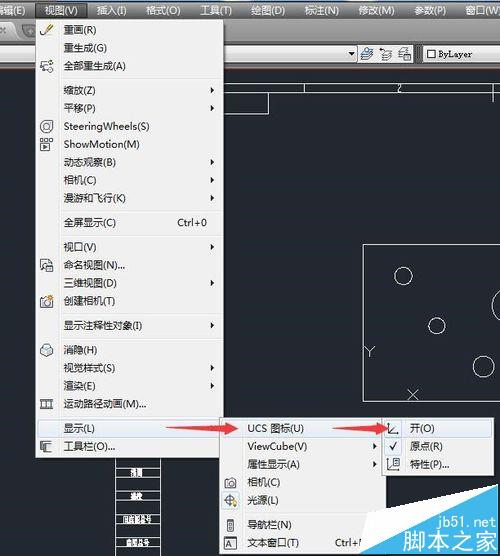
Task: Click the Hide (消隐) cube icon
Action: 47,350
